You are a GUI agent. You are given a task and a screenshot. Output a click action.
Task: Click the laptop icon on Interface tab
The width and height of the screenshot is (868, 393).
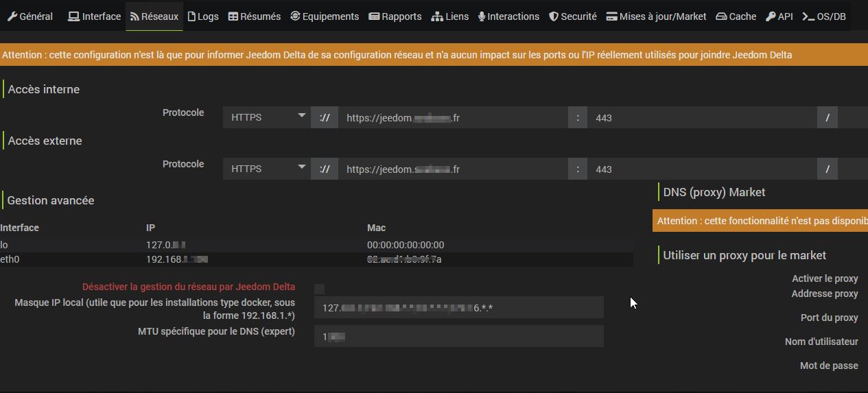(x=73, y=16)
